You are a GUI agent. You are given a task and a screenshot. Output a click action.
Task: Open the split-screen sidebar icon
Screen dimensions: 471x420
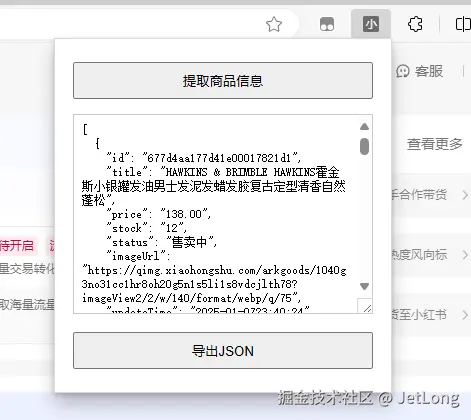pyautogui.click(x=463, y=24)
